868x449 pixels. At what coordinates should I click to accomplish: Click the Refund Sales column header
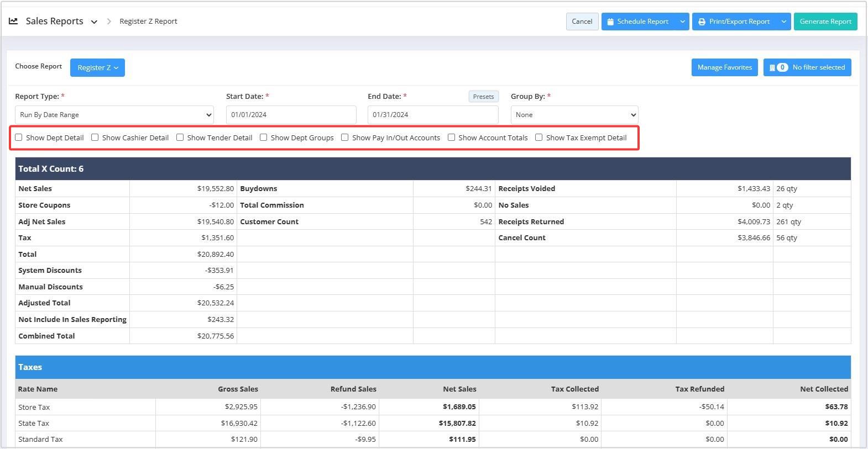click(353, 389)
